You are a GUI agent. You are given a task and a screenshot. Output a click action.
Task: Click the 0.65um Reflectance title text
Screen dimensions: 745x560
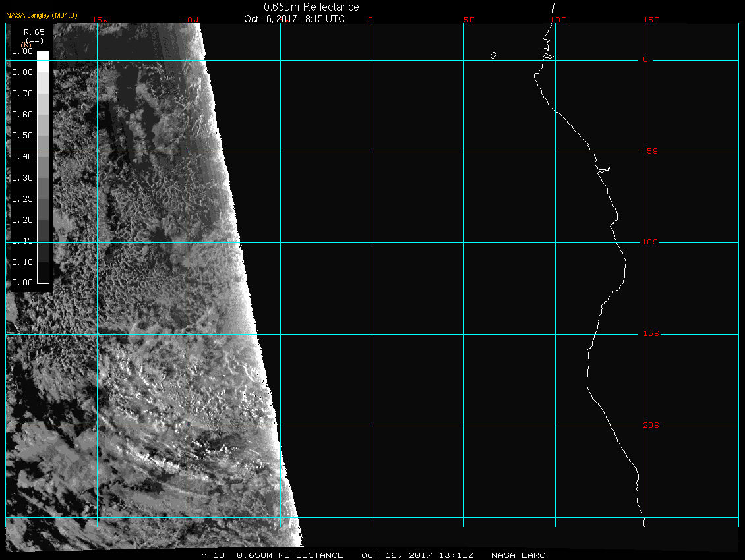[x=311, y=7]
